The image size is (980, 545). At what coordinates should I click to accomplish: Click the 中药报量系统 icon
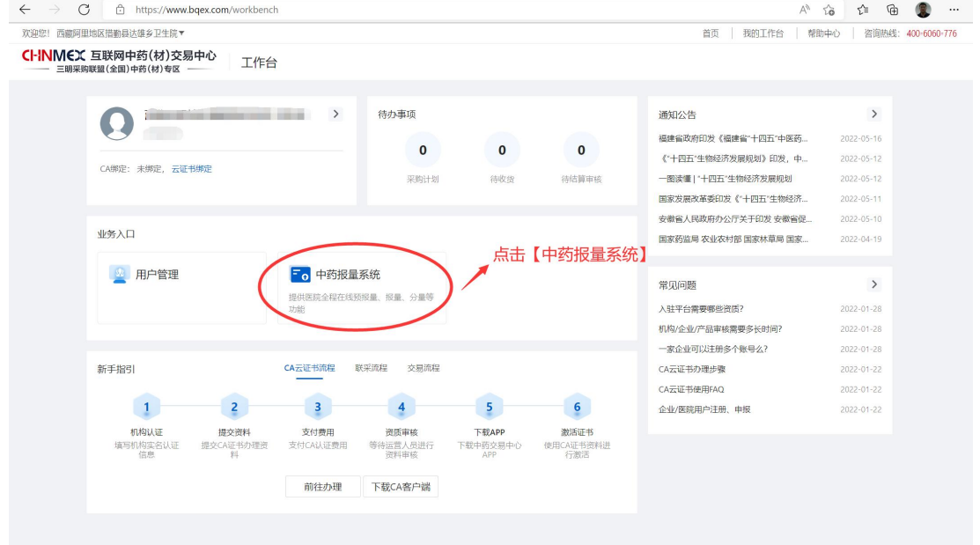[300, 275]
